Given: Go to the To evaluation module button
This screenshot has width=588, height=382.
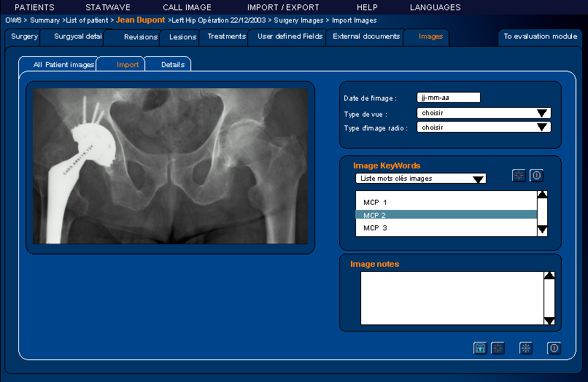Looking at the screenshot, I should coord(541,36).
